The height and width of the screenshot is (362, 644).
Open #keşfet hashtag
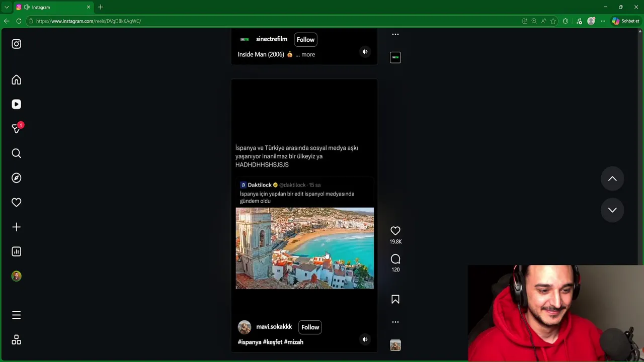click(x=273, y=342)
